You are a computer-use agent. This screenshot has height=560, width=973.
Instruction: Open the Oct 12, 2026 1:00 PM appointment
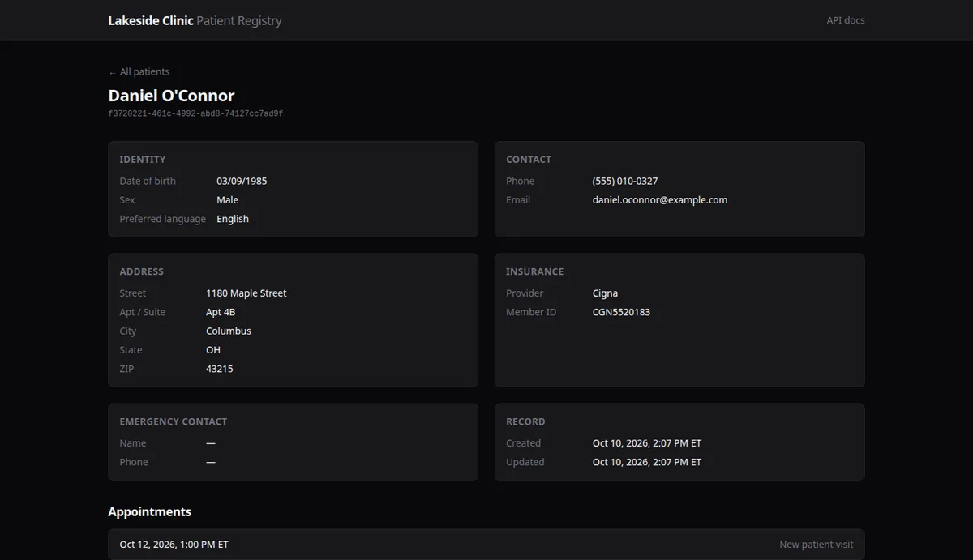pos(486,545)
